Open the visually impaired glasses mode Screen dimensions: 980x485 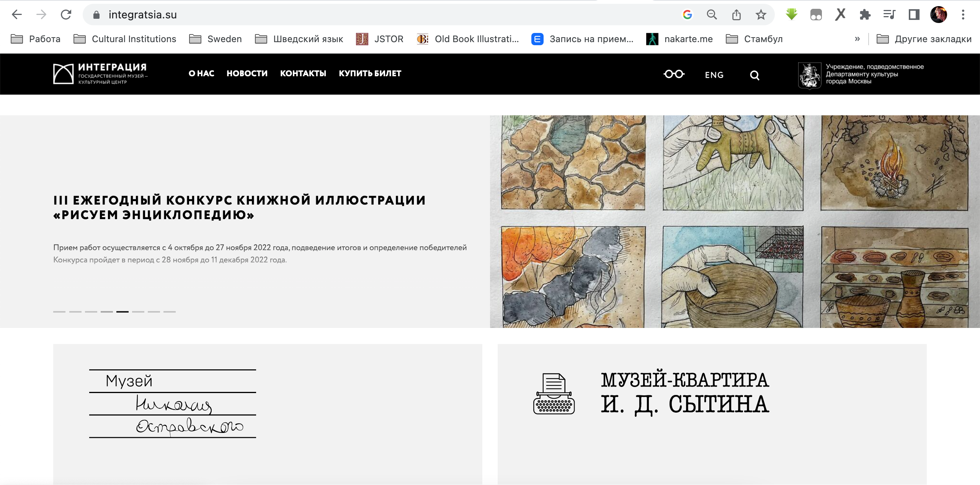coord(674,74)
